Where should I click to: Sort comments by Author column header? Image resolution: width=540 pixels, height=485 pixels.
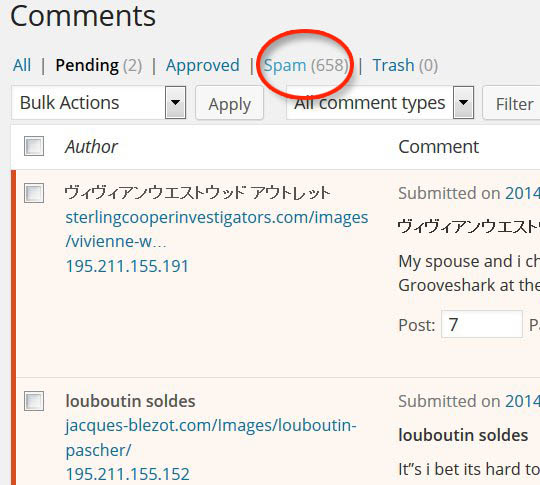92,147
